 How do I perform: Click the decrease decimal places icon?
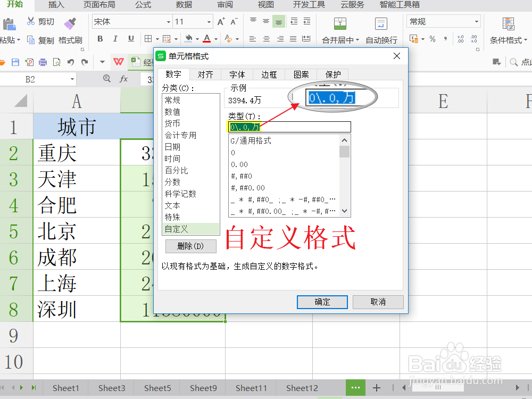click(474, 39)
